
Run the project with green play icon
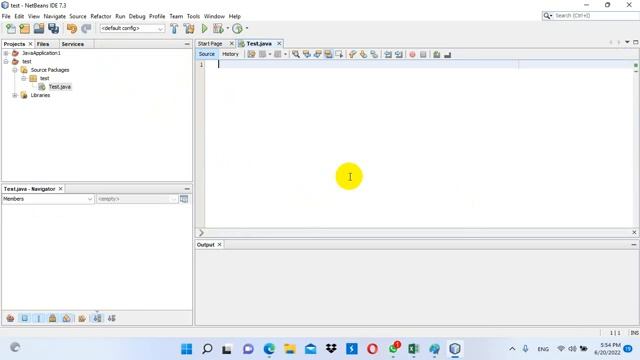tap(204, 29)
